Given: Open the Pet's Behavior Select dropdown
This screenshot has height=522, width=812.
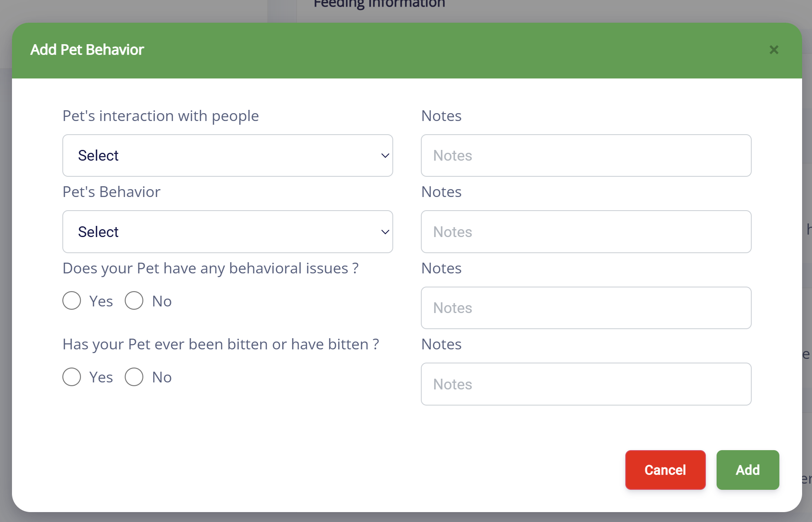Looking at the screenshot, I should tap(227, 232).
